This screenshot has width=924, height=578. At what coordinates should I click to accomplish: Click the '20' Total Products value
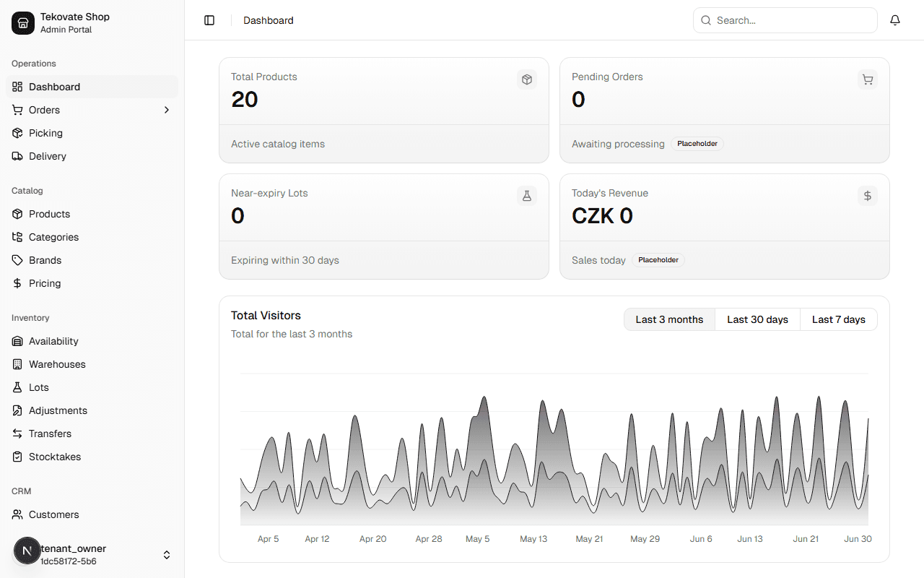(x=245, y=99)
